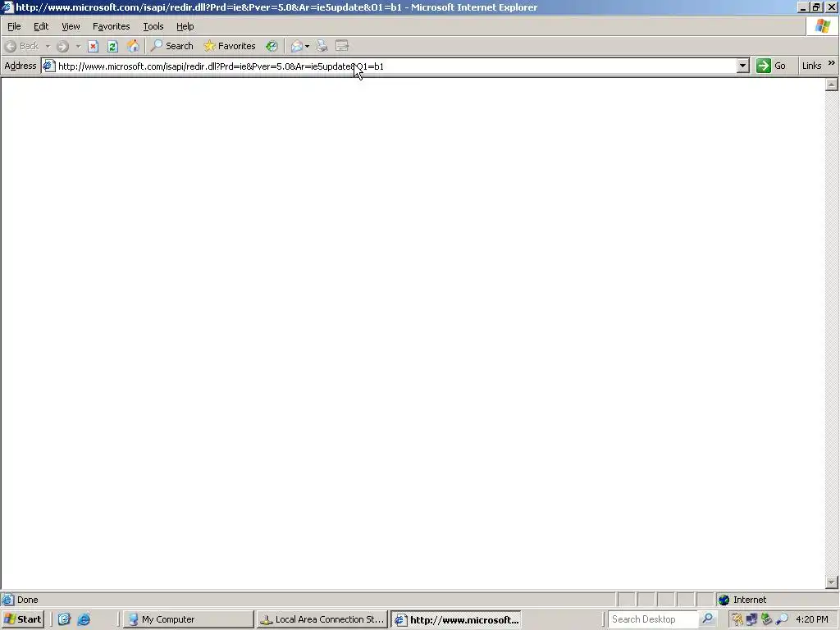840x630 pixels.
Task: Open the Favorites menu
Action: (x=111, y=26)
